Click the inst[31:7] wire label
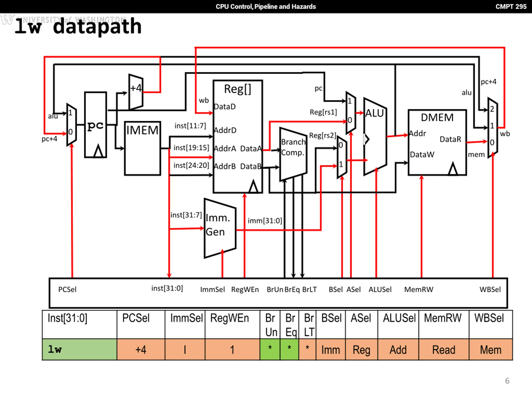This screenshot has width=532, height=399. pos(186,215)
